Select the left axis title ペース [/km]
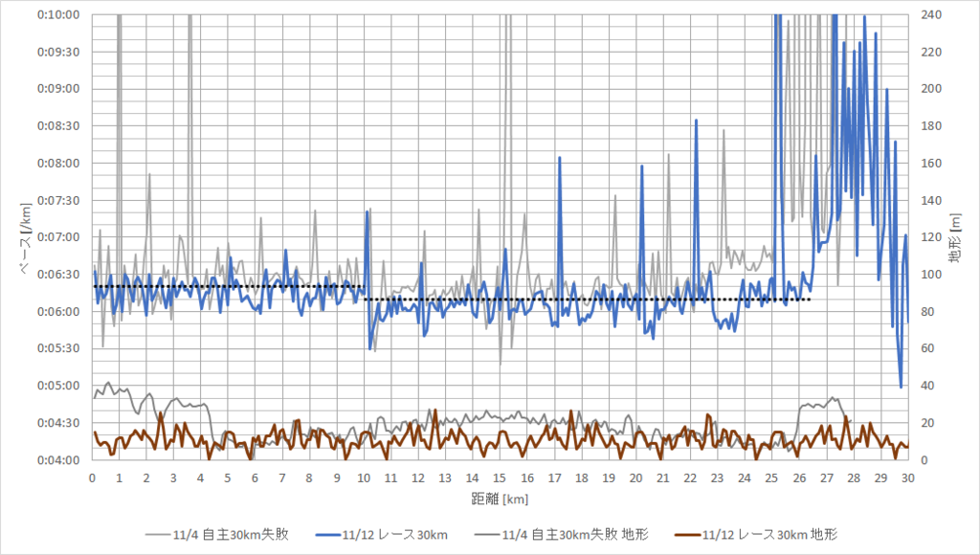This screenshot has width=980, height=555. click(25, 239)
